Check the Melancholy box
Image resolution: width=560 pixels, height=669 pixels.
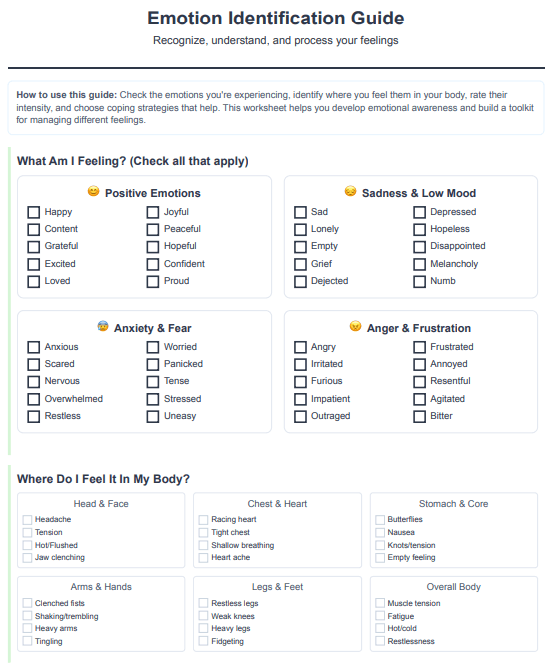tap(419, 265)
